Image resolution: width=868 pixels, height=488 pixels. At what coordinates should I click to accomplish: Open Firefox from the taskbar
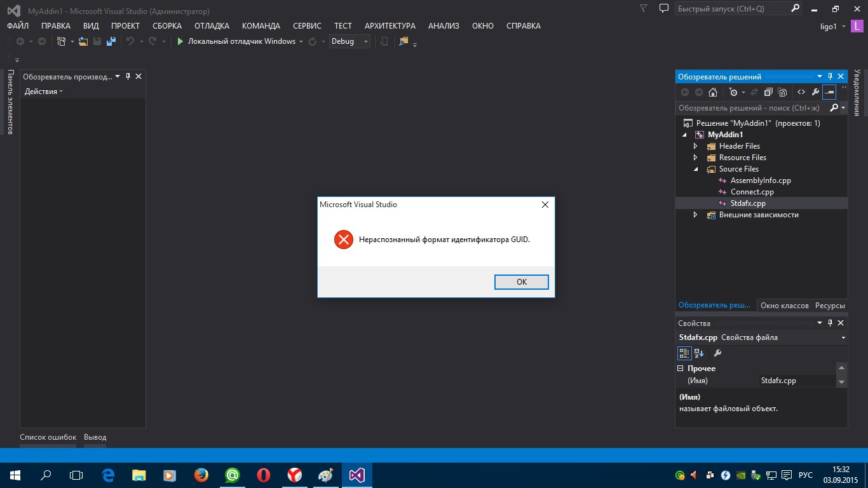[201, 475]
